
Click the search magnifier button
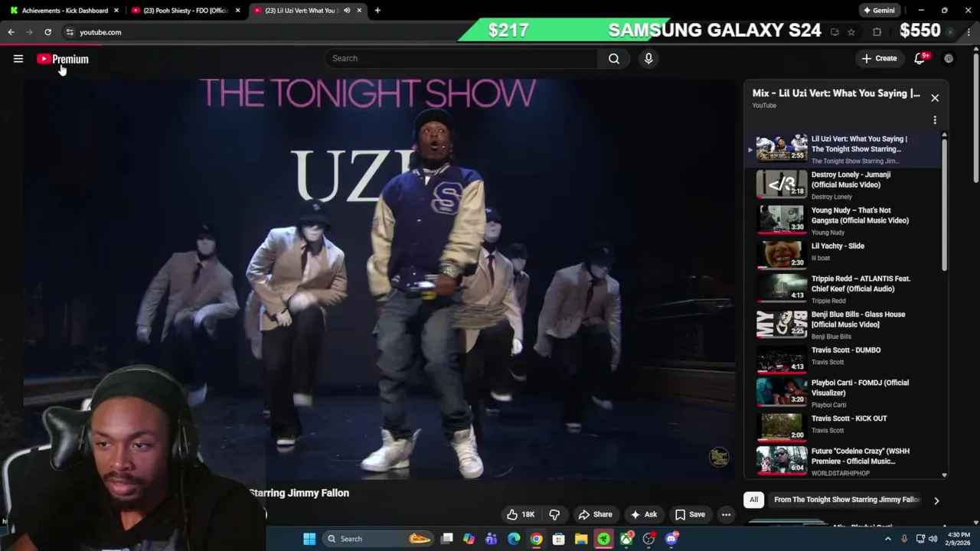(x=614, y=58)
